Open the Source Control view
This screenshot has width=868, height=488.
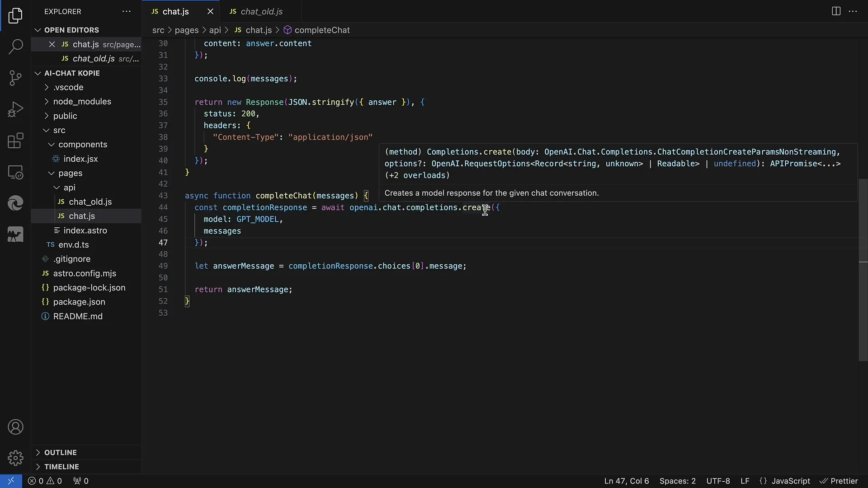15,78
